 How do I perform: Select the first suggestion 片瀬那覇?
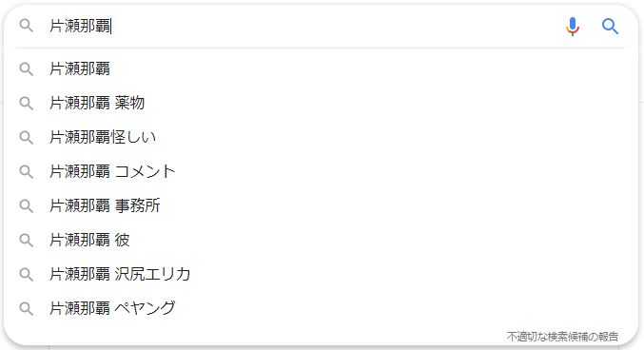coord(322,68)
